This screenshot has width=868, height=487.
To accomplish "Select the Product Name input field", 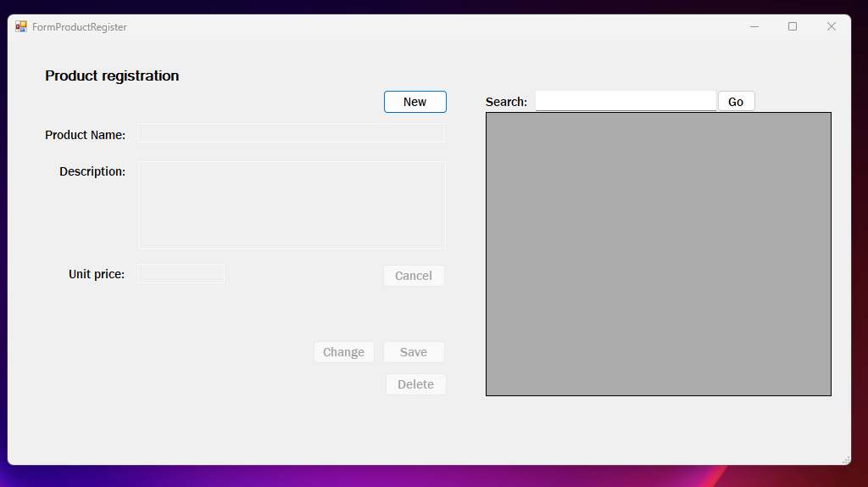I will point(292,133).
